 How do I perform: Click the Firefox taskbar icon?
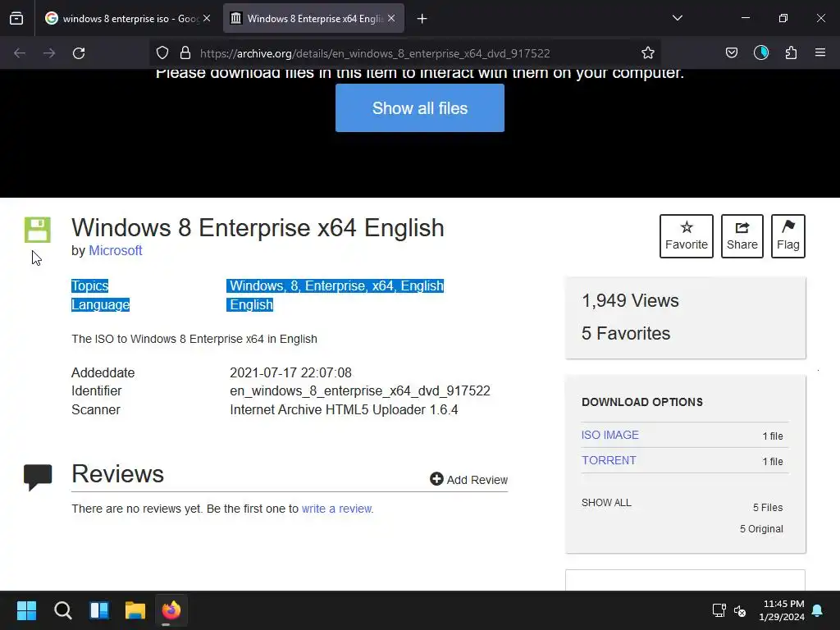click(171, 610)
